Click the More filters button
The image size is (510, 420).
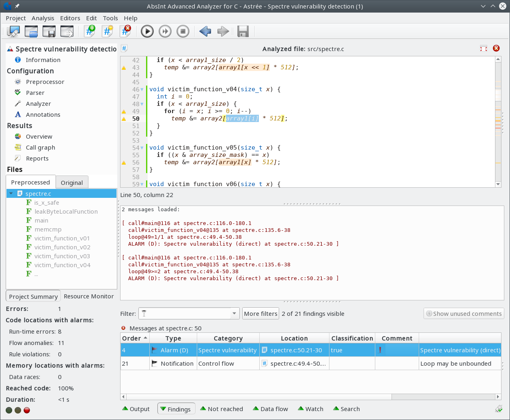click(x=261, y=313)
